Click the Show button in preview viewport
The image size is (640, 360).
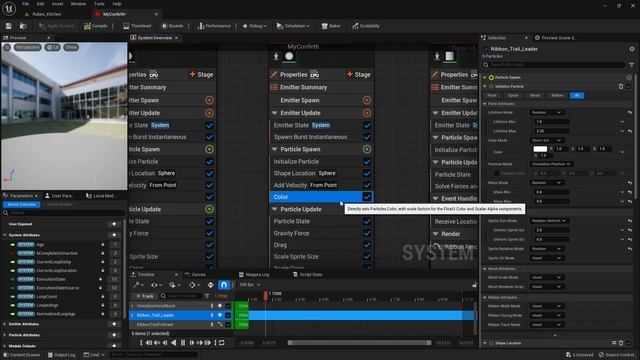(x=71, y=47)
